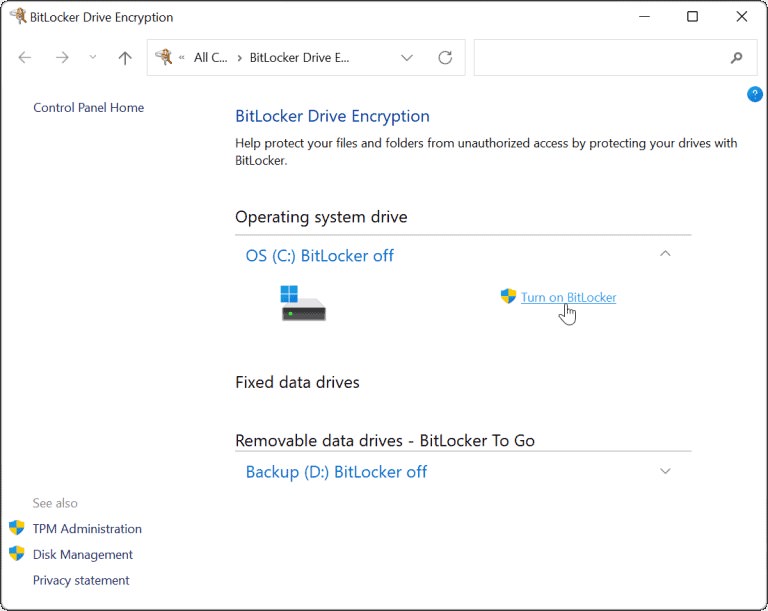Click the 'BitLocker Drive Encryption' page title

coord(333,117)
